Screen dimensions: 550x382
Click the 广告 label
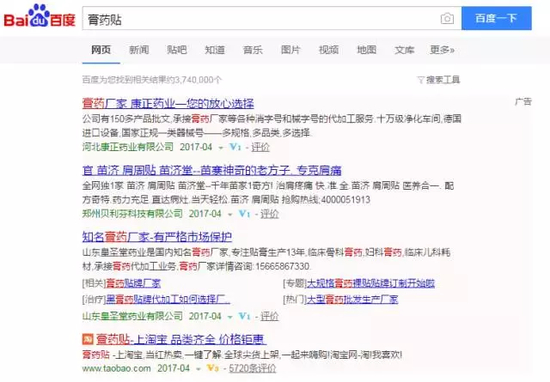coord(523,102)
